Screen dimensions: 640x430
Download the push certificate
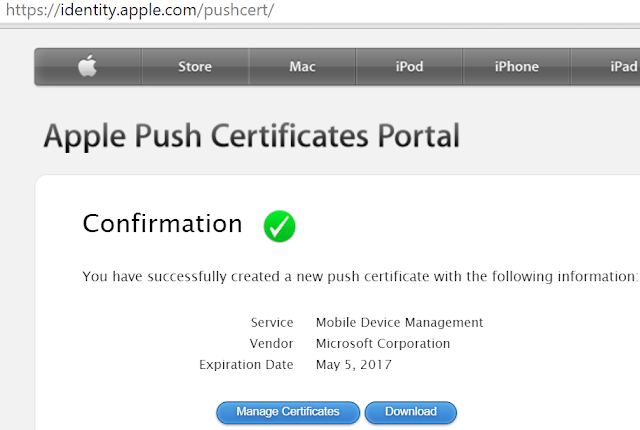pyautogui.click(x=411, y=412)
